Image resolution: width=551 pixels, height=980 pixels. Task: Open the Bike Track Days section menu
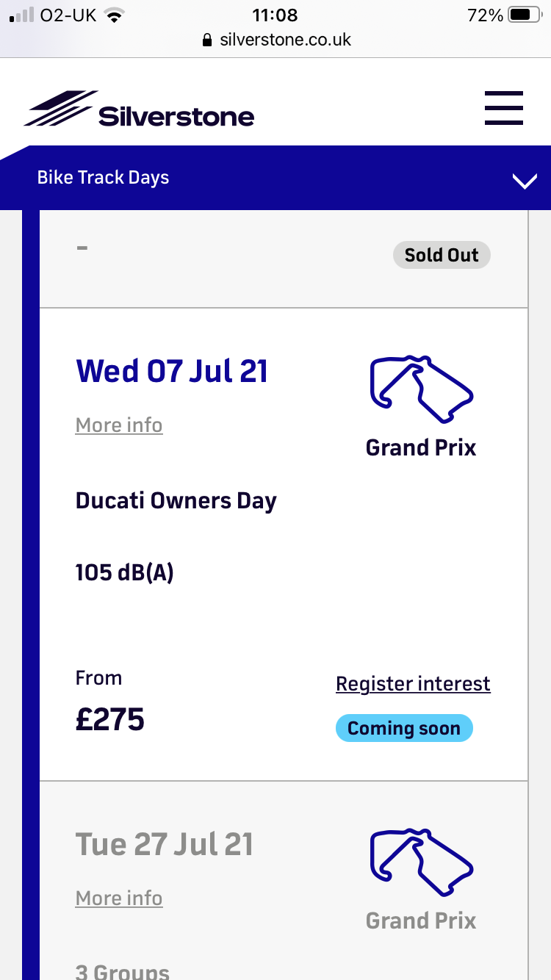pyautogui.click(x=103, y=178)
